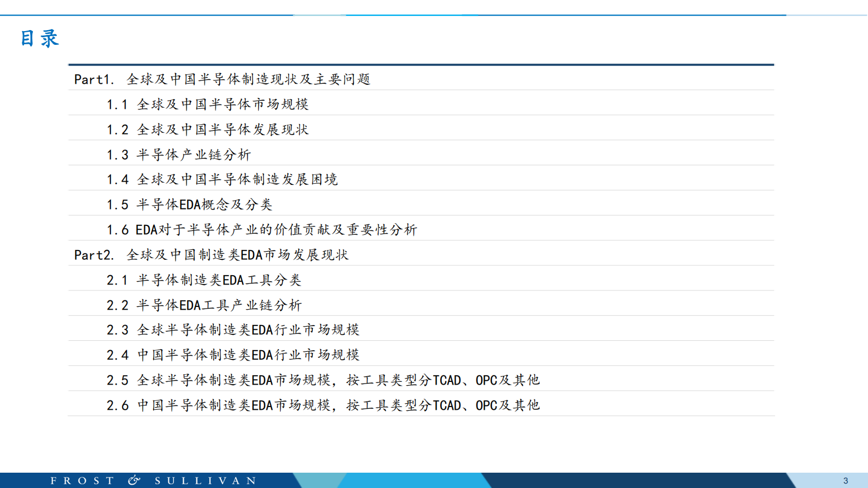Screen dimensions: 868x488
Task: Open 2.5 全球半导体制造类EDA市场规模 by tool type
Action: 323,380
